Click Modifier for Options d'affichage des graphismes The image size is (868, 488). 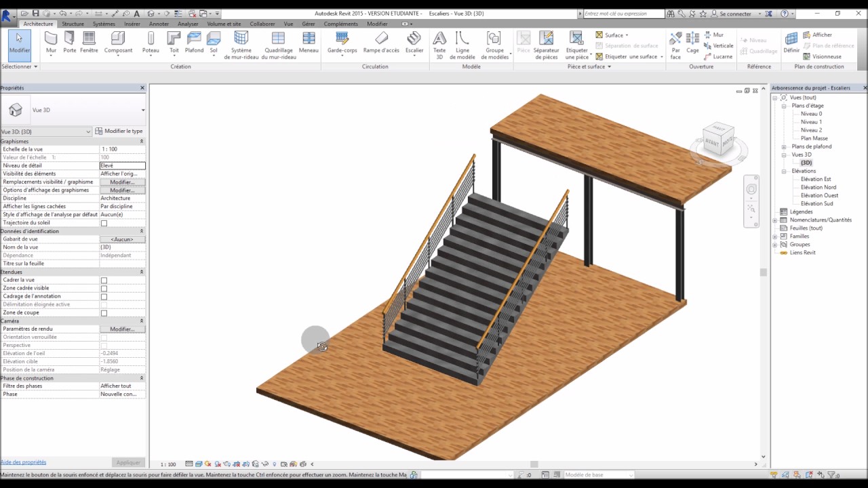tap(123, 190)
